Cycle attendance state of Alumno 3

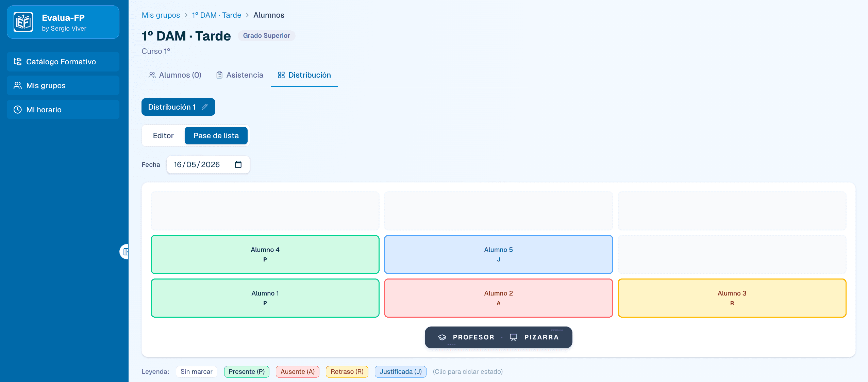point(732,298)
